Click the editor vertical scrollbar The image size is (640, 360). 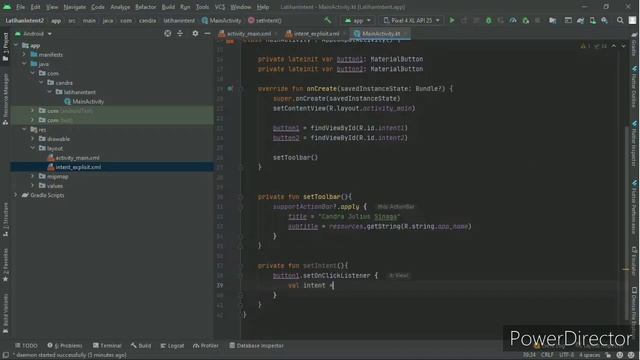click(626, 222)
